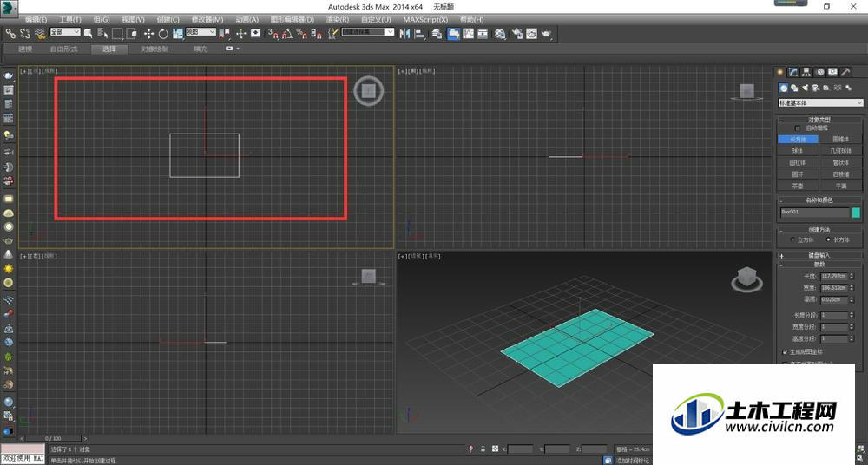The width and height of the screenshot is (868, 465).
Task: Activate the Select and Rotate tool
Action: click(163, 34)
